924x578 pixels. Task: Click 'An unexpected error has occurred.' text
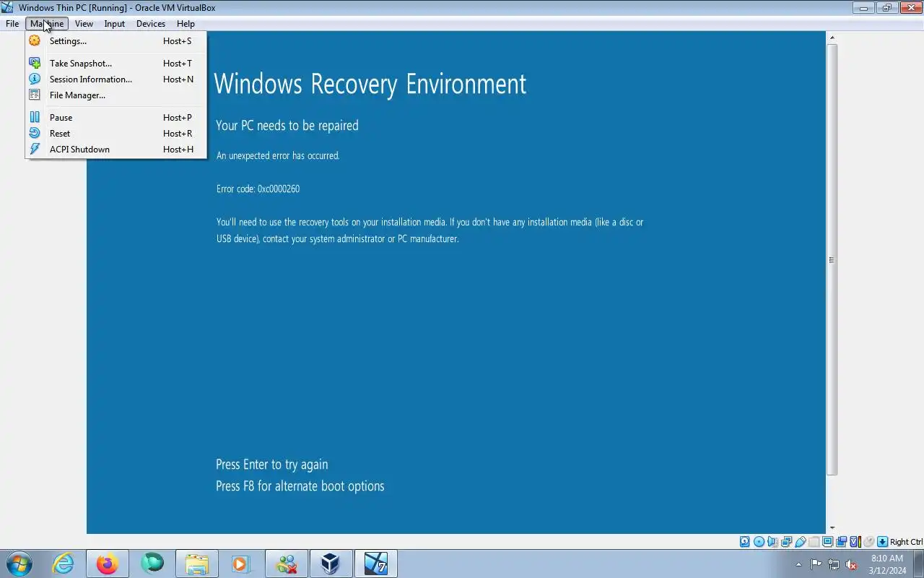tap(278, 156)
